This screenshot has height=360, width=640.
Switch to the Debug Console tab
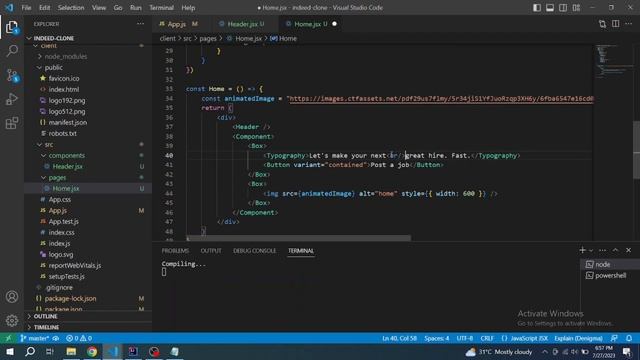tap(254, 251)
